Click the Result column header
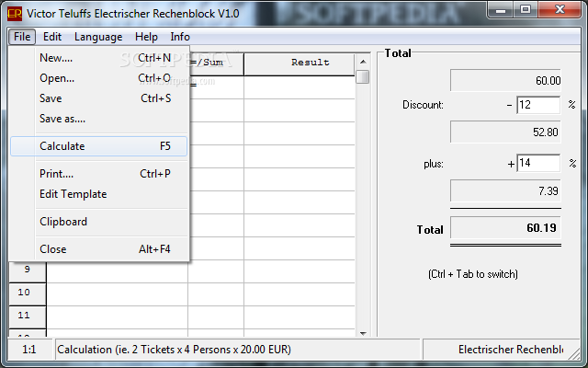588x368 pixels. tap(300, 63)
